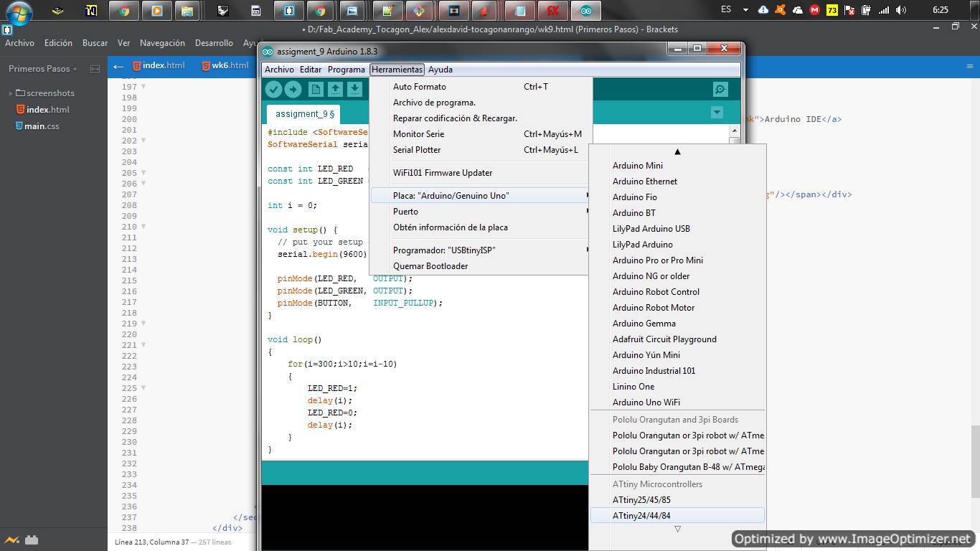Select Arduino Uno WiFi board

[677, 402]
